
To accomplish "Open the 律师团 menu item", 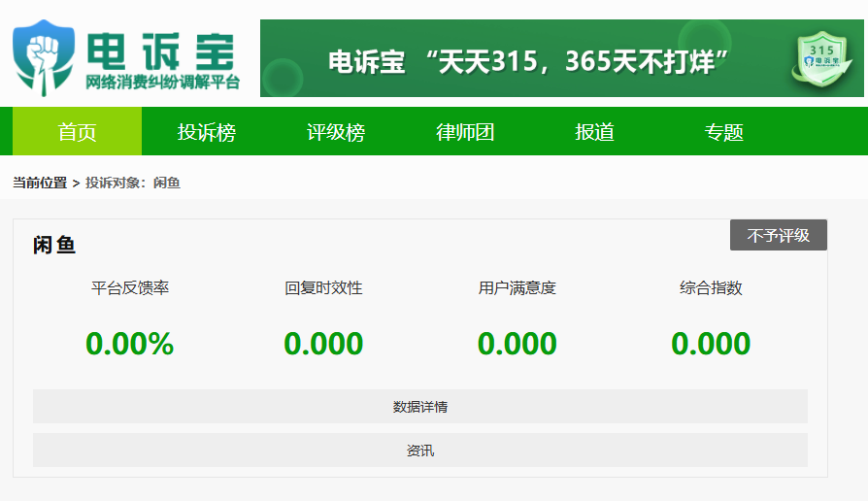I will tap(465, 132).
